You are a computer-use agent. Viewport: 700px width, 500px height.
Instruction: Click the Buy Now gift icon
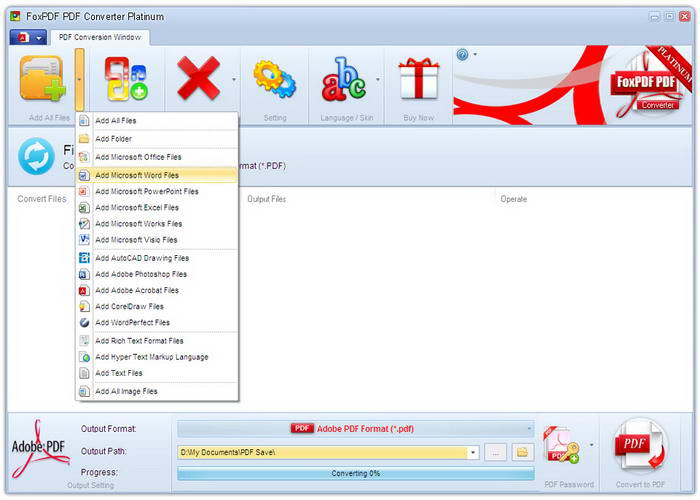click(418, 79)
